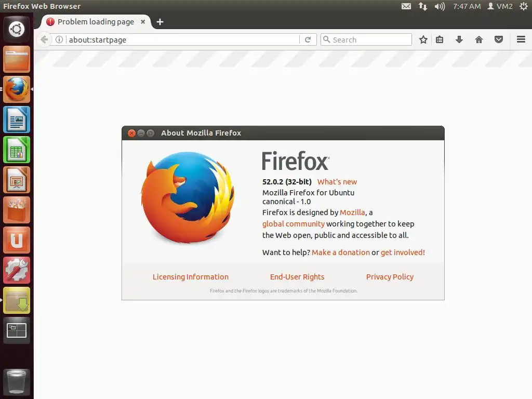Open the system power cog menu
This screenshot has width=532, height=399.
coord(524,6)
